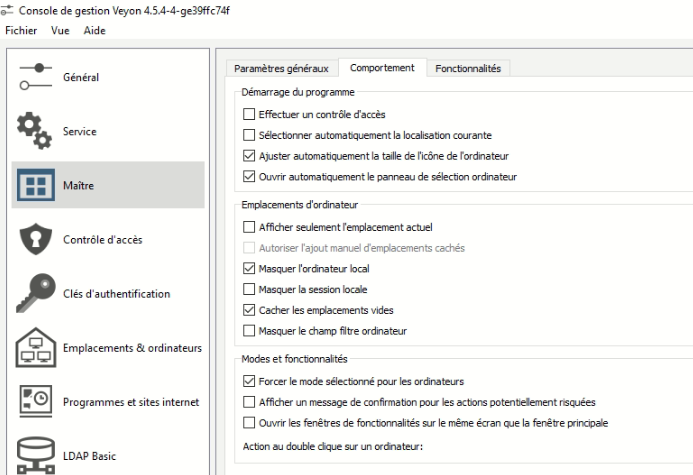Screen dimensions: 693x475
Task: Uncheck Ajuster automatiquement la taille de l'icône
Action: click(x=249, y=156)
